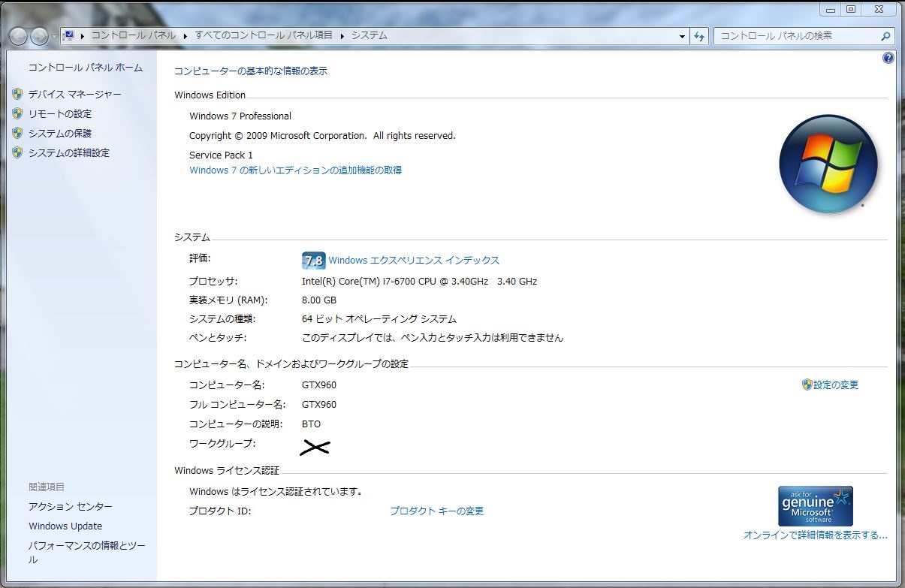The image size is (905, 588).
Task: Click the ask for genuine Microsoft software badge
Action: [816, 505]
